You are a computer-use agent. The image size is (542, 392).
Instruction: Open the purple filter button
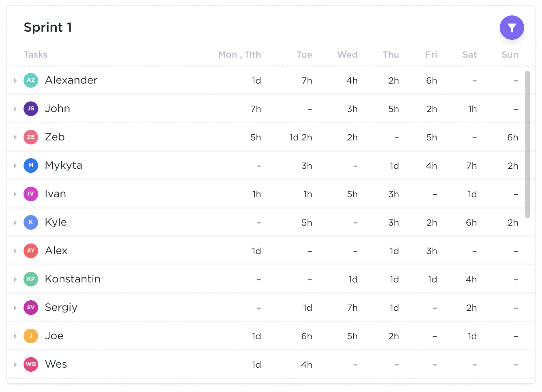[x=512, y=28]
